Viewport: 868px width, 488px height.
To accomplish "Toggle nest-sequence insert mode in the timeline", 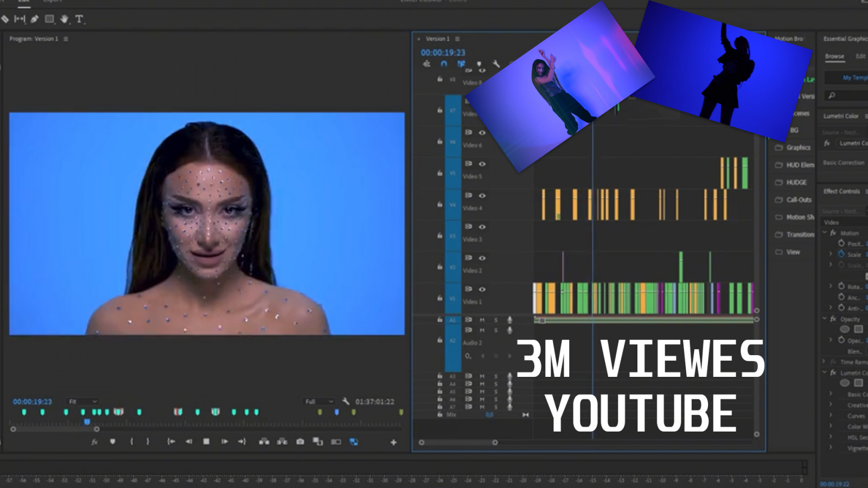I will (x=427, y=64).
